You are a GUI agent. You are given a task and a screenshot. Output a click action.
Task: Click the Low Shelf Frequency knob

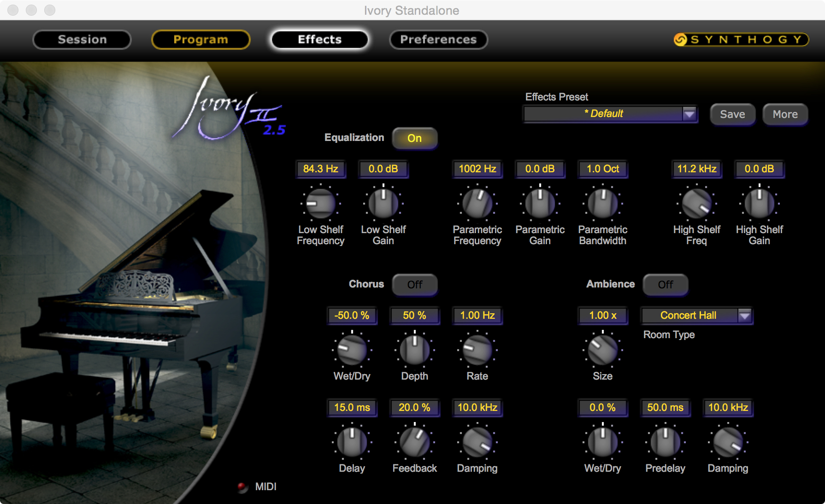pyautogui.click(x=320, y=203)
